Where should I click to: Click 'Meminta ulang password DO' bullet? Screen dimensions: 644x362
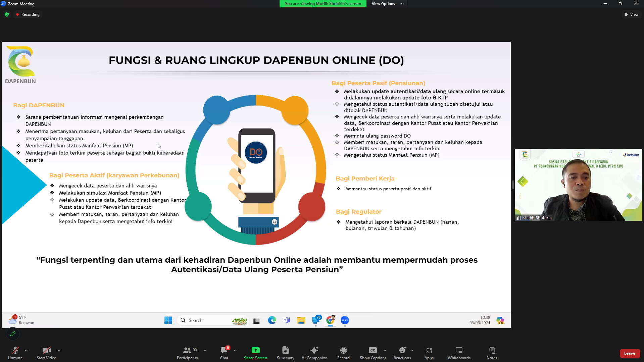[x=377, y=136]
